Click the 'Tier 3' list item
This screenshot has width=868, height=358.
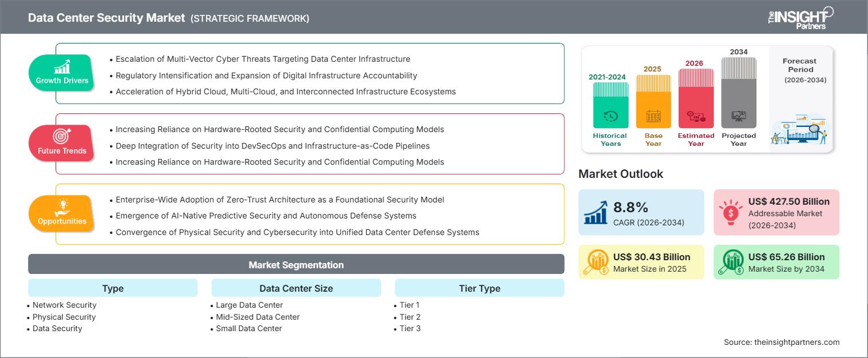[x=410, y=328]
